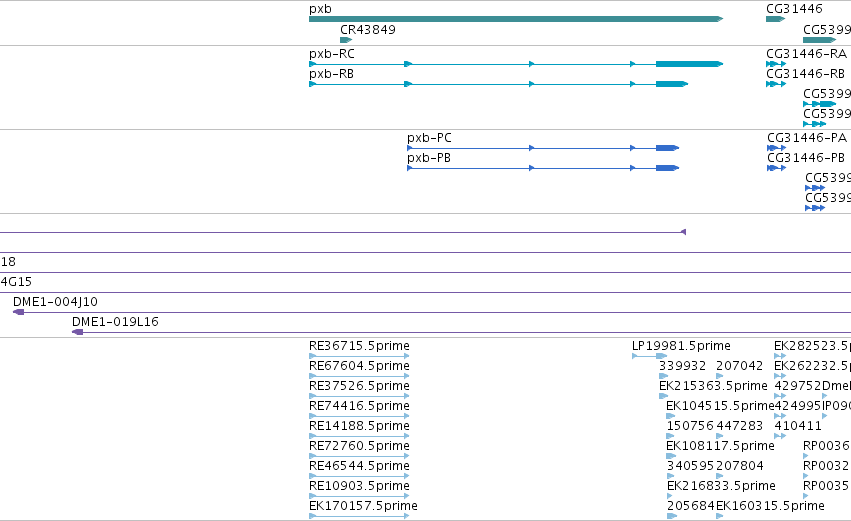Select the 410411 feature label
851x521 pixels.
[798, 426]
